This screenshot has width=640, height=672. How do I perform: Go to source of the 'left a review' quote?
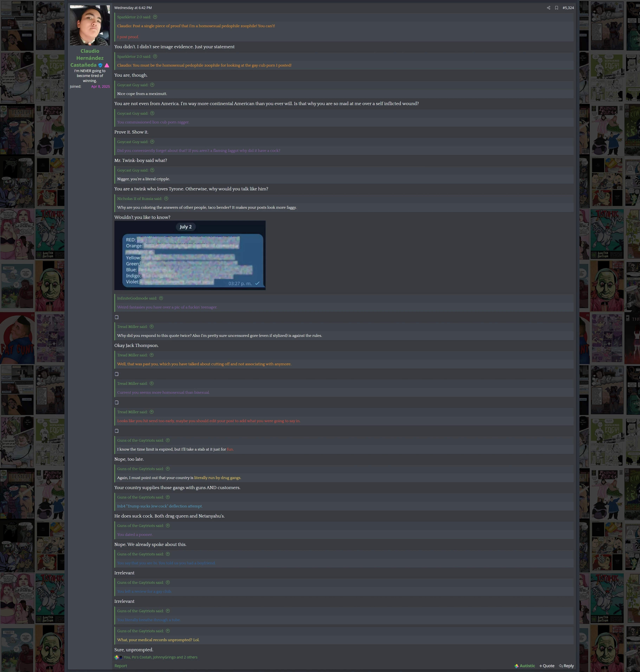tap(168, 582)
